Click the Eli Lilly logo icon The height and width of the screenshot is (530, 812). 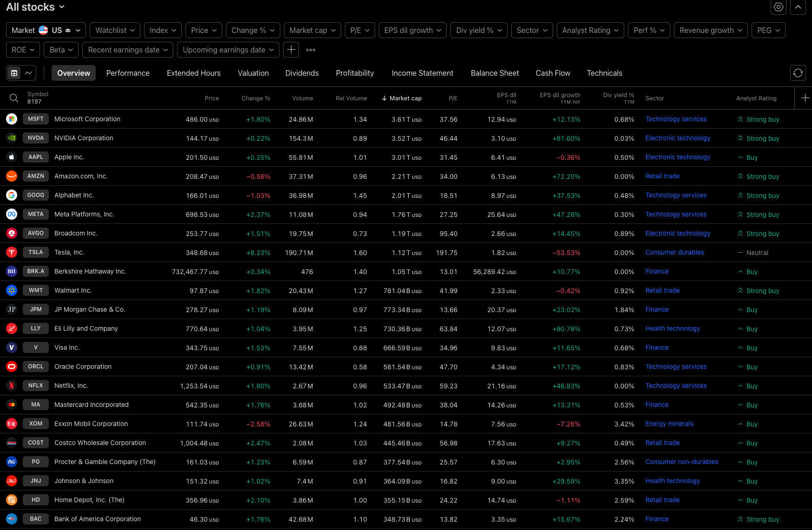click(x=12, y=329)
